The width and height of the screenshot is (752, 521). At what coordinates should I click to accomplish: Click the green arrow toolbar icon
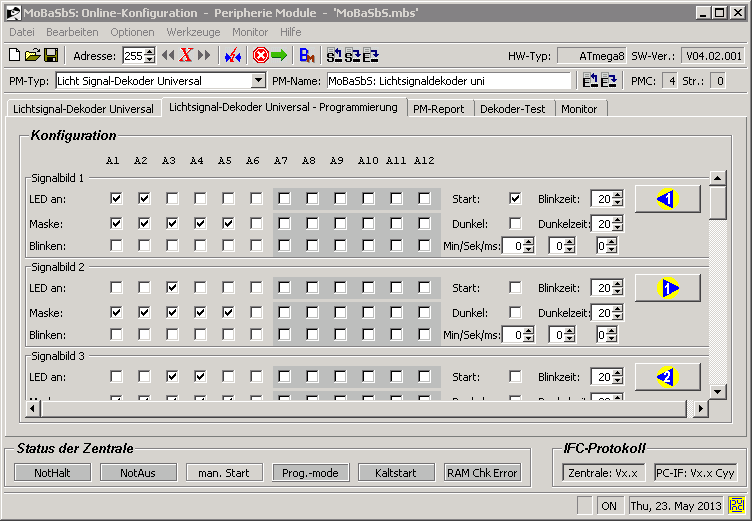click(279, 56)
